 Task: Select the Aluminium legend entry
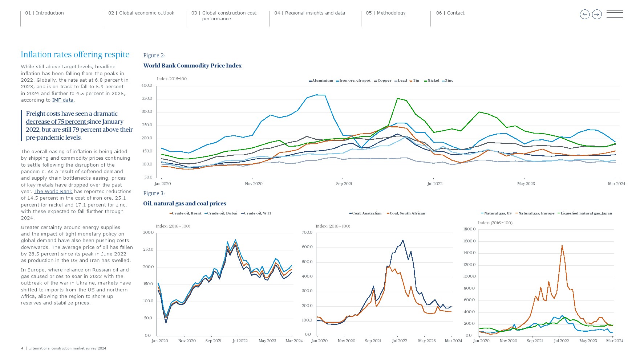click(x=322, y=81)
